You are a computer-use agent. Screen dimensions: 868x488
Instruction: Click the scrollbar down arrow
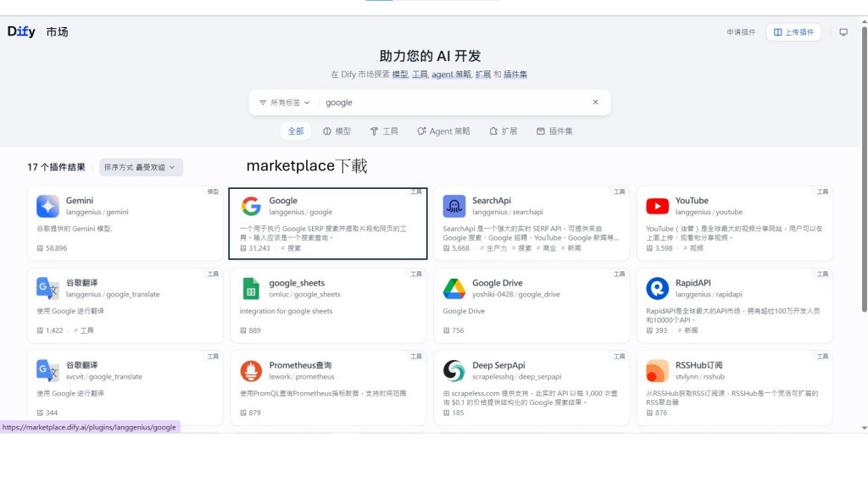864,428
